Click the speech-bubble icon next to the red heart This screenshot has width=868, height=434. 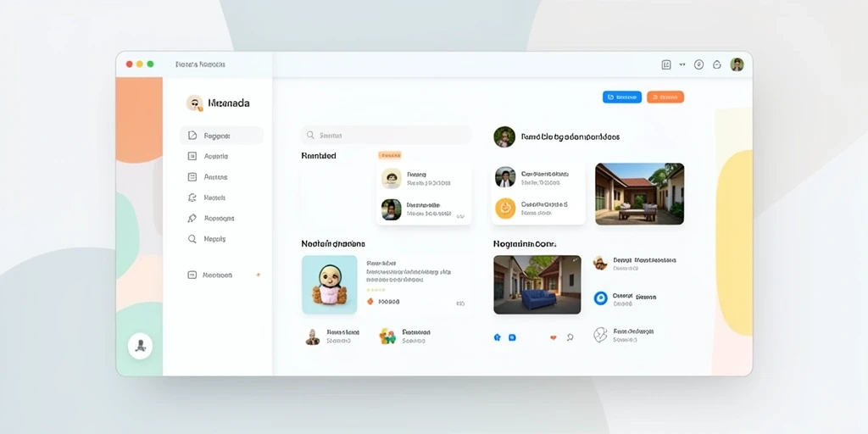(x=570, y=337)
